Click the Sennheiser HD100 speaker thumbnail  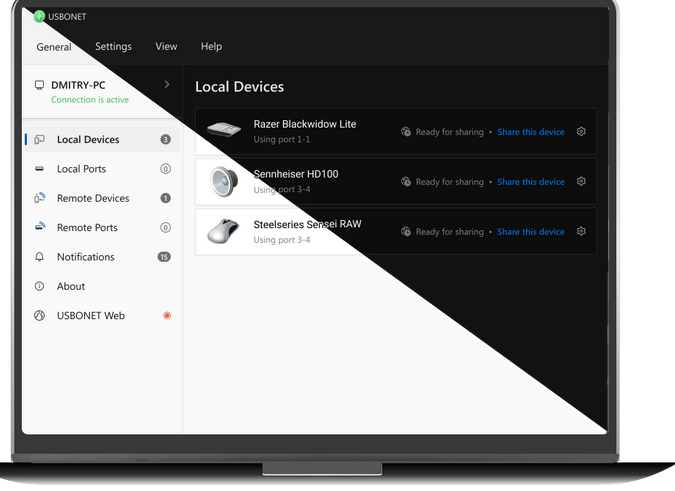point(224,181)
